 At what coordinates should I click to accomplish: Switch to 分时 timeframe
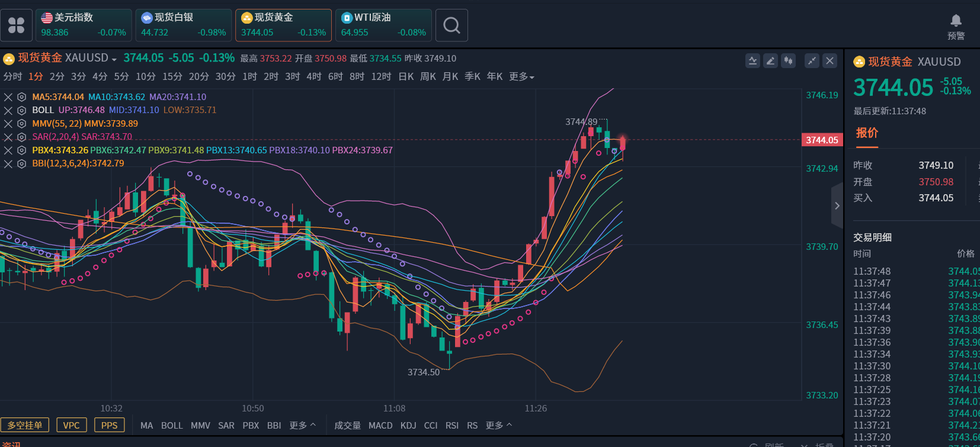point(12,77)
